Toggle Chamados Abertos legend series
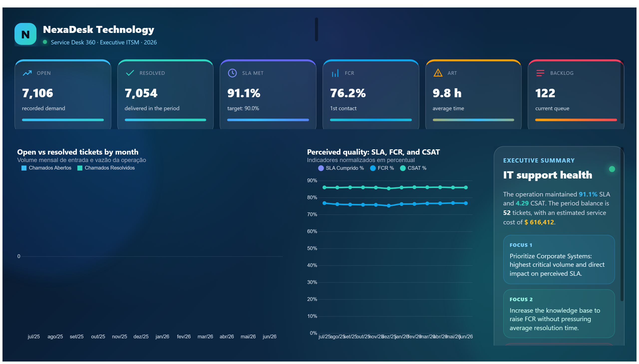This screenshot has width=639, height=364. pos(47,168)
